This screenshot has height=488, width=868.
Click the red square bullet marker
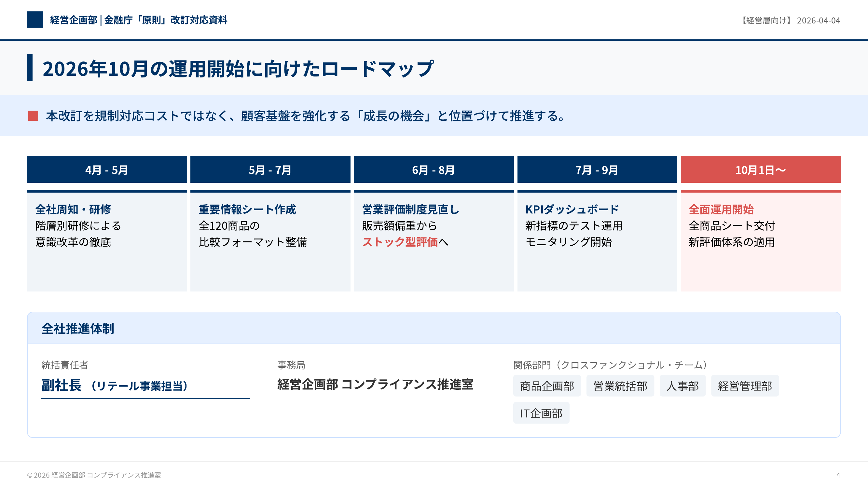click(x=33, y=115)
